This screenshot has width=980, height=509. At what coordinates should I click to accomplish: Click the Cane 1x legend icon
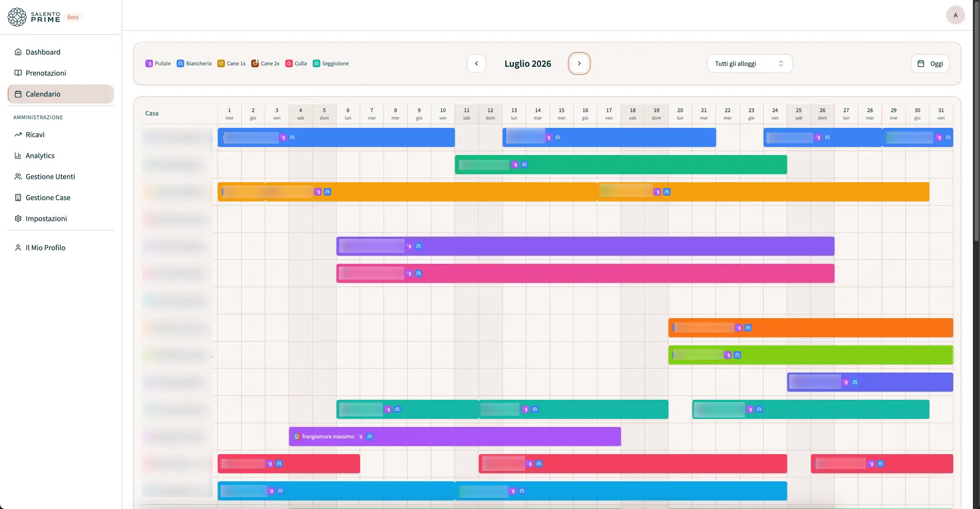[x=221, y=63]
